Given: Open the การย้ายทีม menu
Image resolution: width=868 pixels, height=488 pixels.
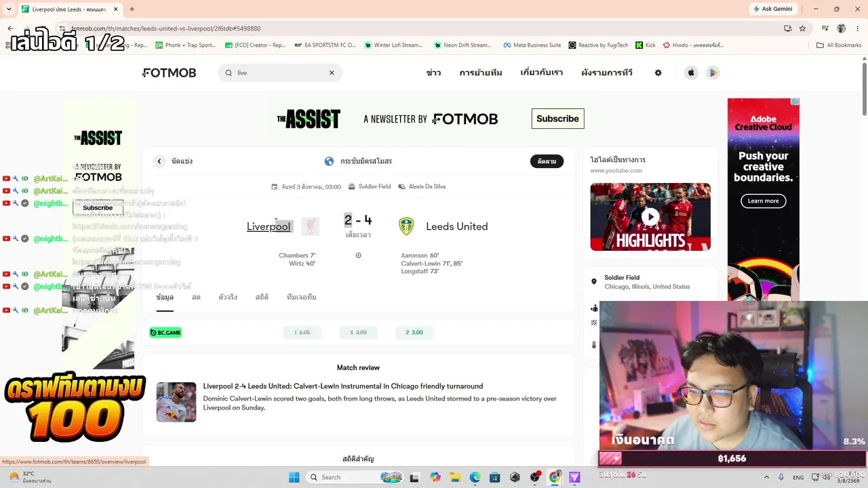Looking at the screenshot, I should (x=481, y=73).
